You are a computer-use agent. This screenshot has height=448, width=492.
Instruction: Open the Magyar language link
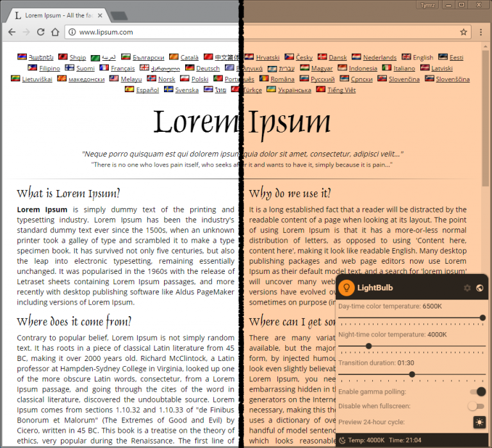point(322,68)
